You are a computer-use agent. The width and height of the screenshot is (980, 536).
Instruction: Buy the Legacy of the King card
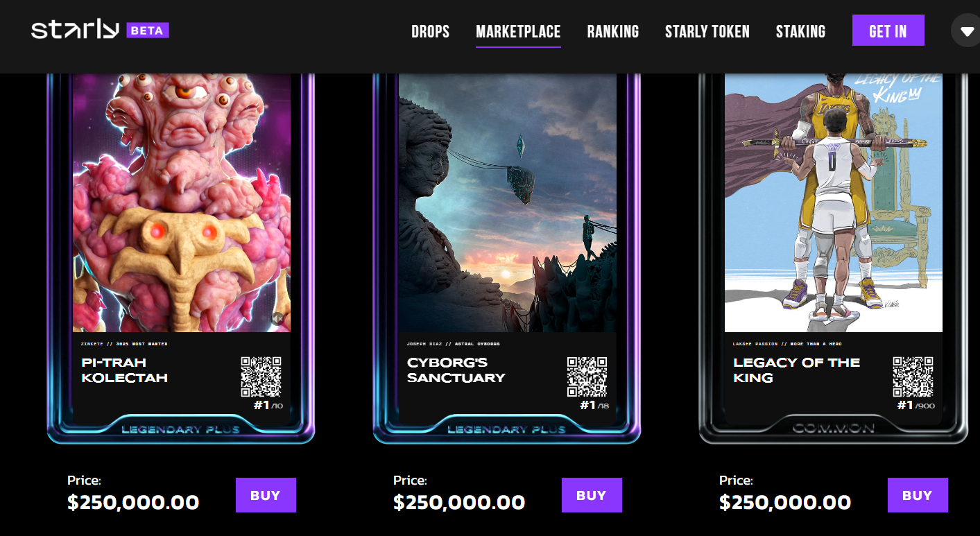tap(918, 495)
